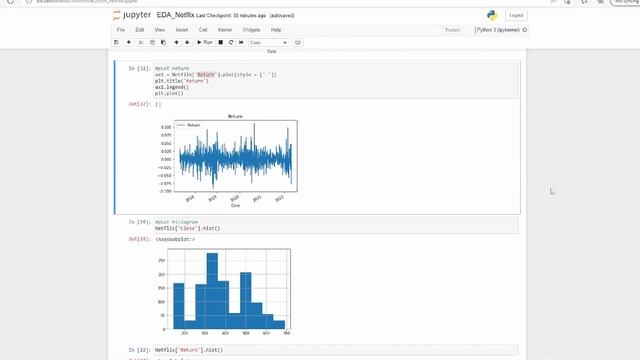Viewport: 640px width, 360px height.
Task: Rename notebook title EDA_Netflix
Action: [x=175, y=15]
